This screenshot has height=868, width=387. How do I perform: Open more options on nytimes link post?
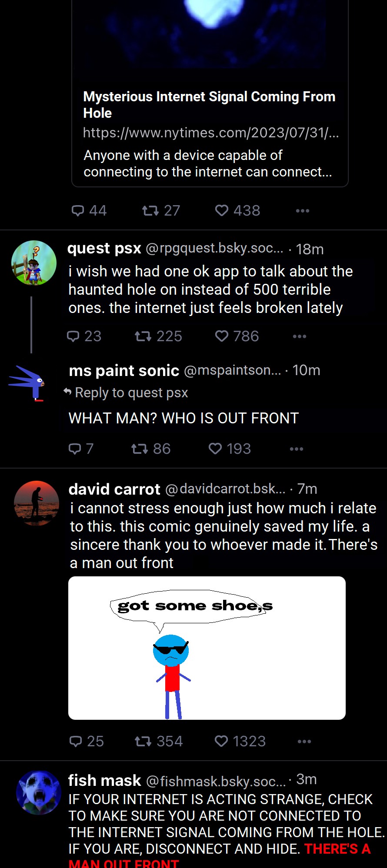coord(302,211)
